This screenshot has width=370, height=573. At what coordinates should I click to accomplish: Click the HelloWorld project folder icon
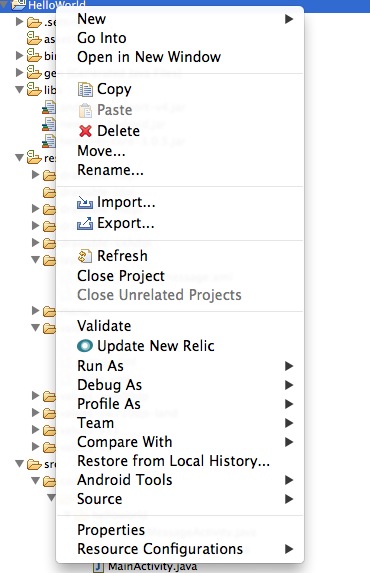pos(18,5)
